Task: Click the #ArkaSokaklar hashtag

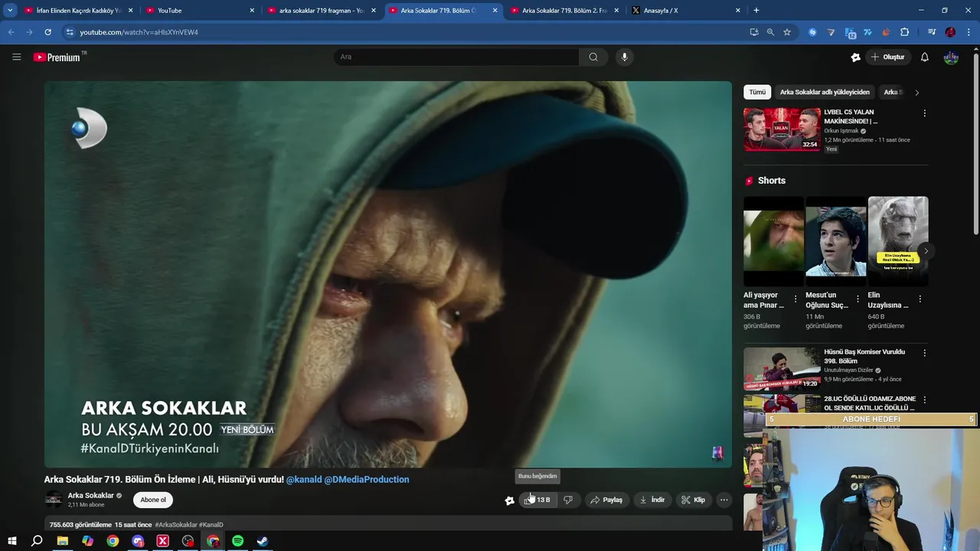Action: pyautogui.click(x=176, y=525)
